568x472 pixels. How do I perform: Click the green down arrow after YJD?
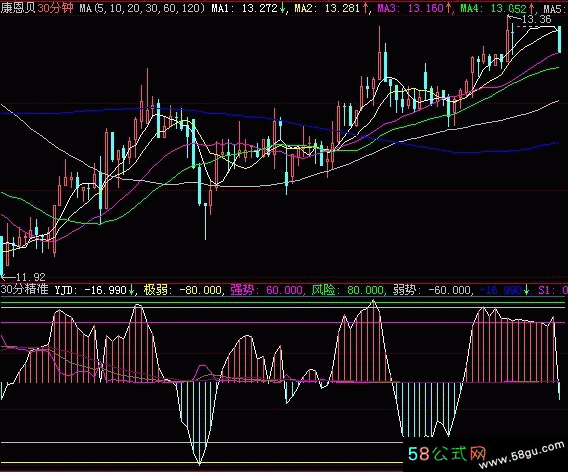click(x=131, y=290)
